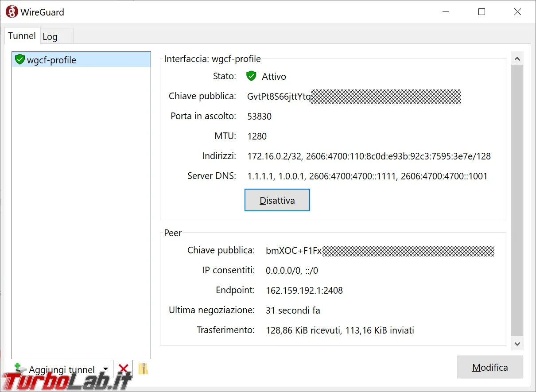Click the Endpoint value 162.159.192.1:2408
Viewport: 536px width, 392px height.
(x=304, y=291)
